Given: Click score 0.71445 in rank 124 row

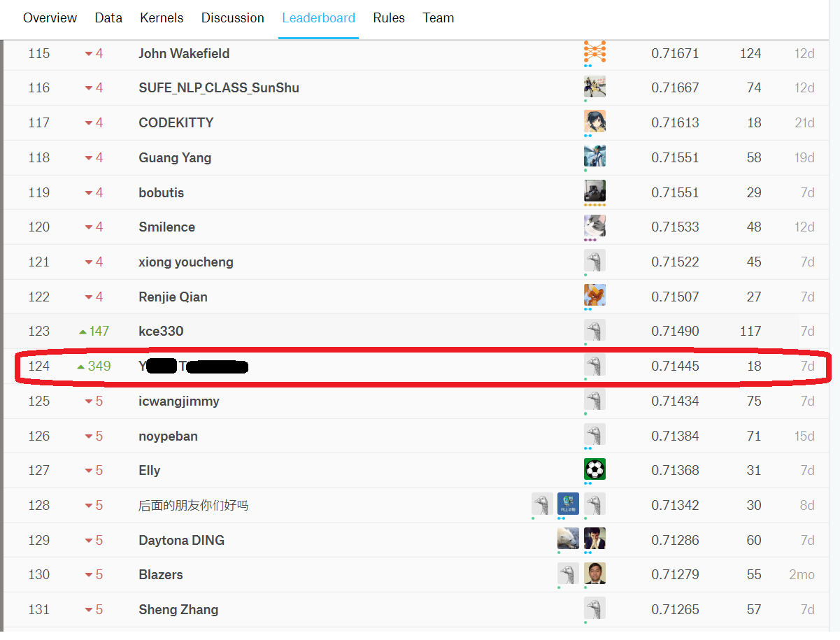Looking at the screenshot, I should 675,366.
